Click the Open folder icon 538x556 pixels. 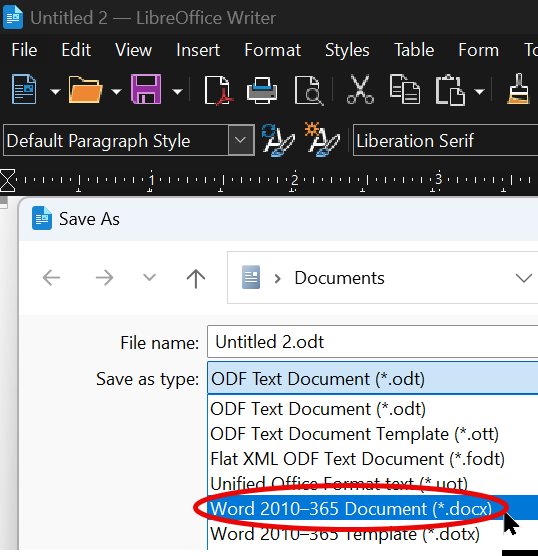click(85, 89)
